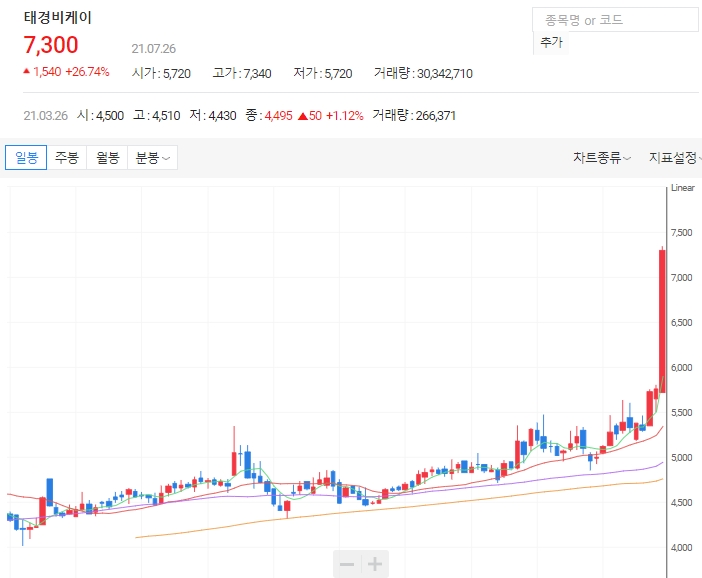The image size is (702, 578).
Task: Switch to the 주봉 weekly chart tab
Action: [67, 158]
